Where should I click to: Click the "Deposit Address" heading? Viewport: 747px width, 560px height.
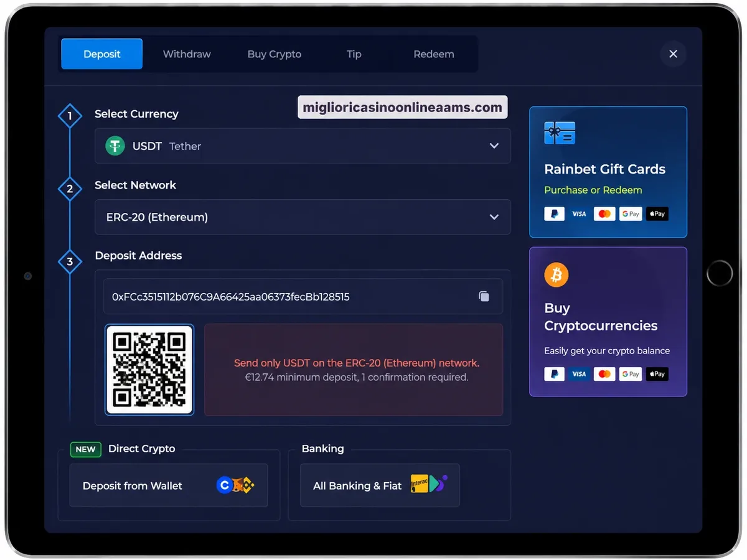[x=138, y=255]
